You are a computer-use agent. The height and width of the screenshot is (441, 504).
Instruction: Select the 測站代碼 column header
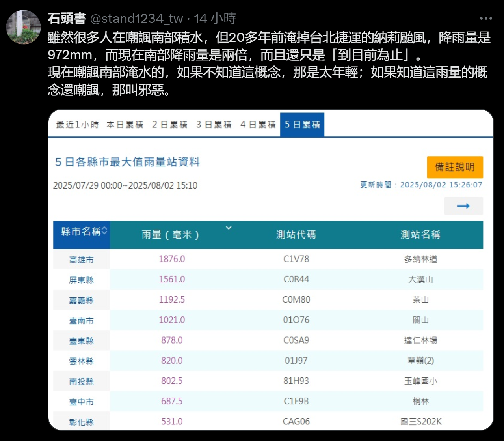point(296,235)
